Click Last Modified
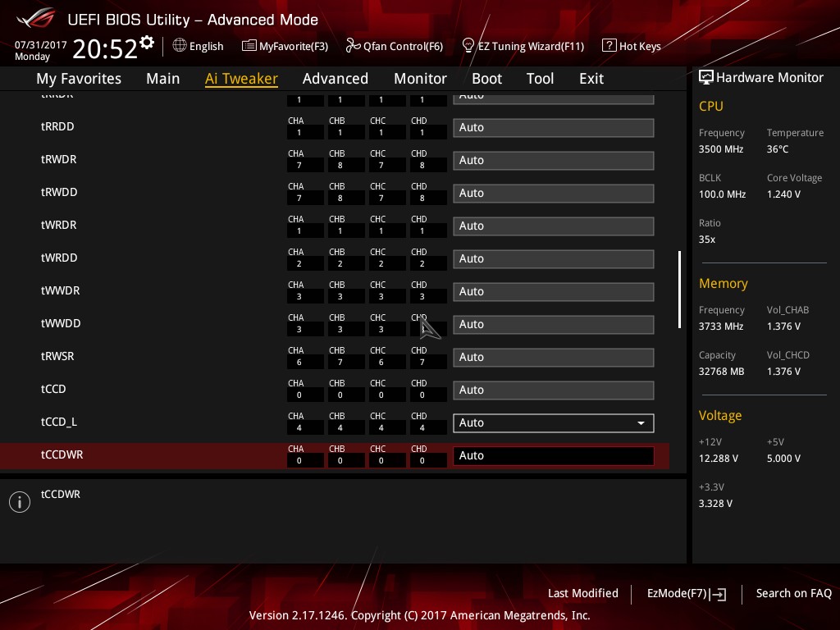Image resolution: width=840 pixels, height=630 pixels. coord(583,593)
